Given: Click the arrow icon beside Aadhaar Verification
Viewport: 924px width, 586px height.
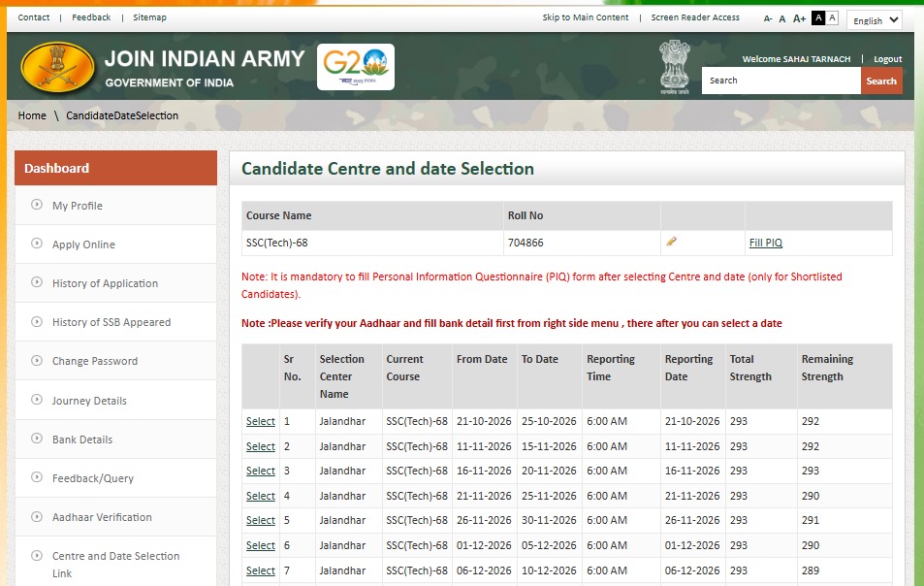Looking at the screenshot, I should 37,516.
